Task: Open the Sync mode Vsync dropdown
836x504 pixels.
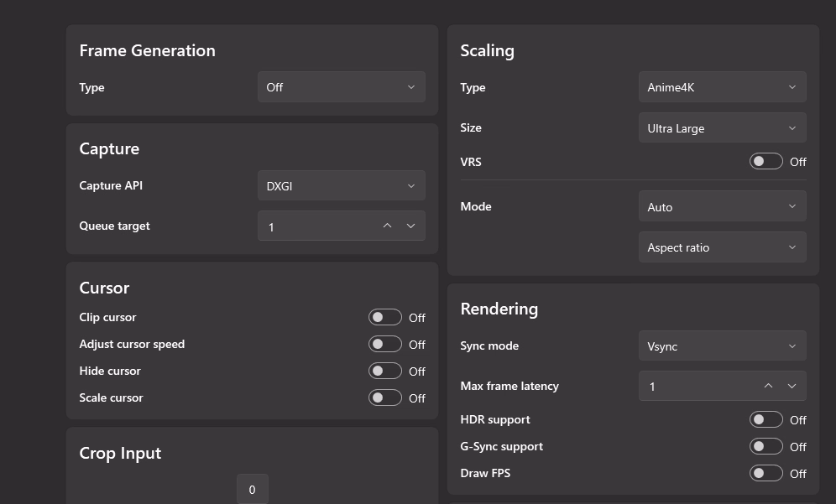Action: coord(722,346)
